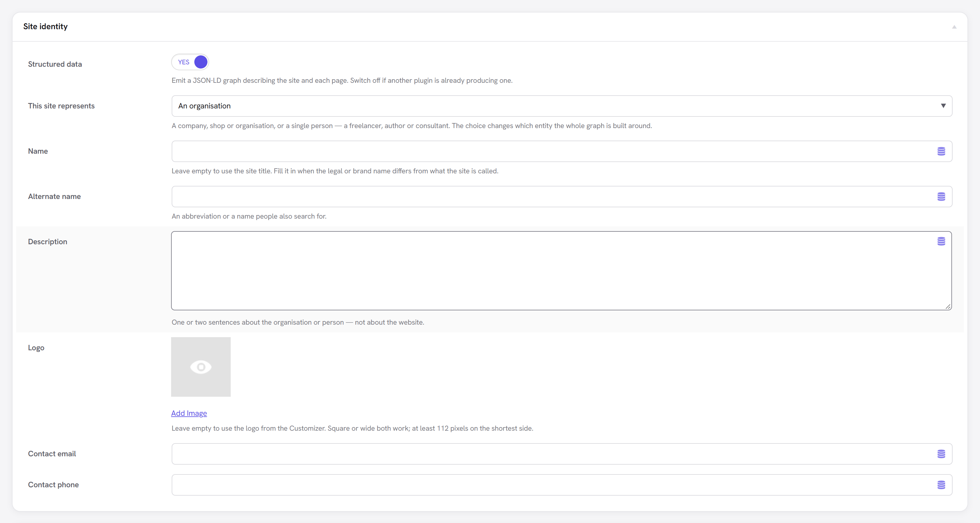Click the 'Emit a JSON-LD graph' help text
The width and height of the screenshot is (980, 523).
[342, 81]
